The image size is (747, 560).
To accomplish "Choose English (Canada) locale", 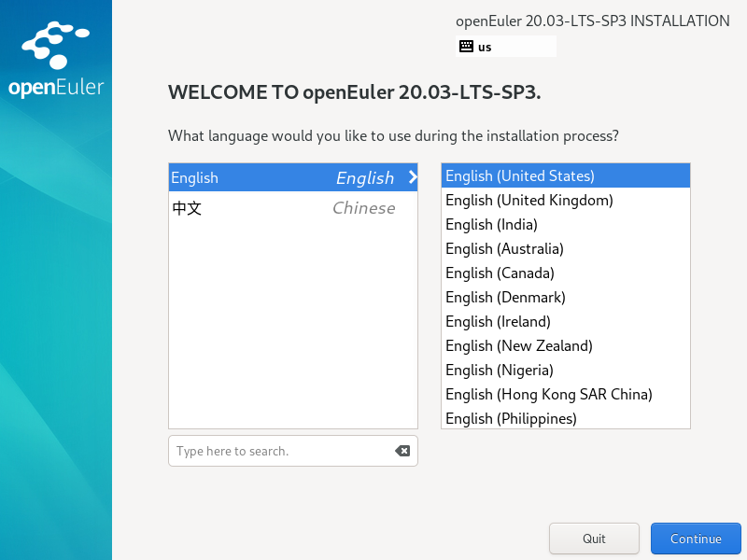I will (x=566, y=273).
